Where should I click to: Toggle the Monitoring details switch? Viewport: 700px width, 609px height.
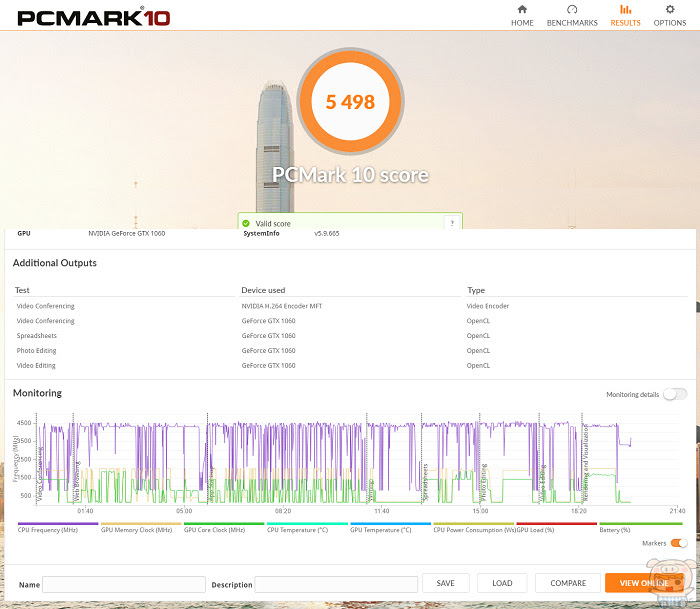pos(675,394)
